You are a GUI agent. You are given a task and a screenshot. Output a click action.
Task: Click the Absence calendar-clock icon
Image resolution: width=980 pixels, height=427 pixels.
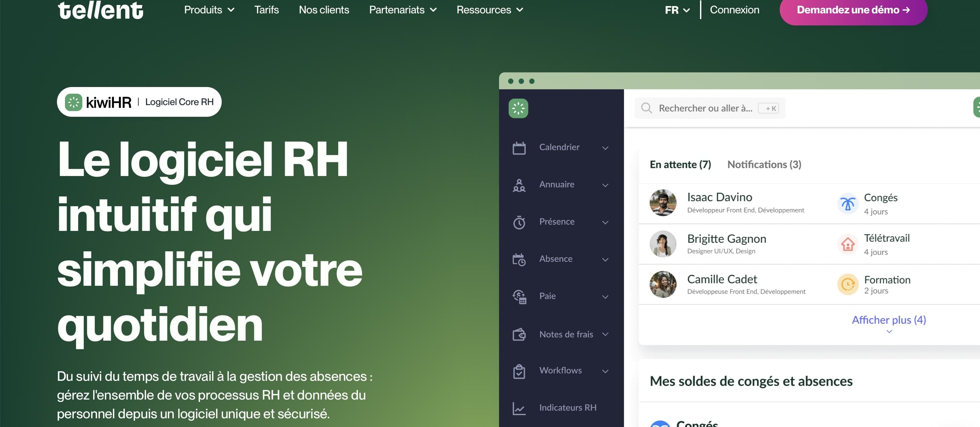519,259
